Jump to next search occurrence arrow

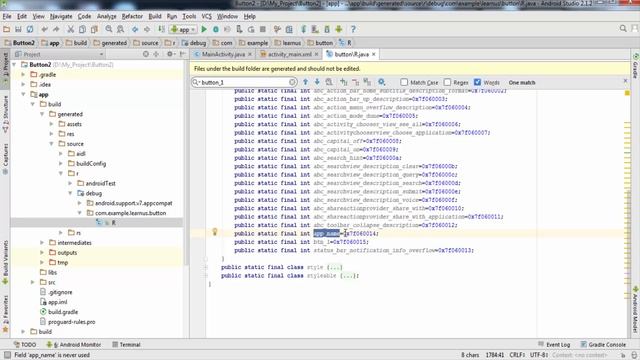317,82
